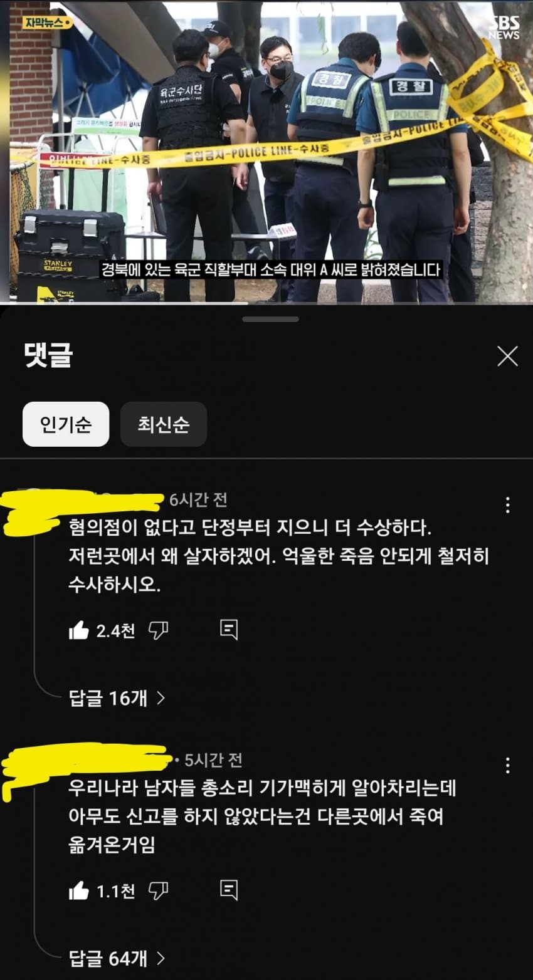Image resolution: width=533 pixels, height=980 pixels.
Task: Close the 댓글 comments panel
Action: point(507,356)
